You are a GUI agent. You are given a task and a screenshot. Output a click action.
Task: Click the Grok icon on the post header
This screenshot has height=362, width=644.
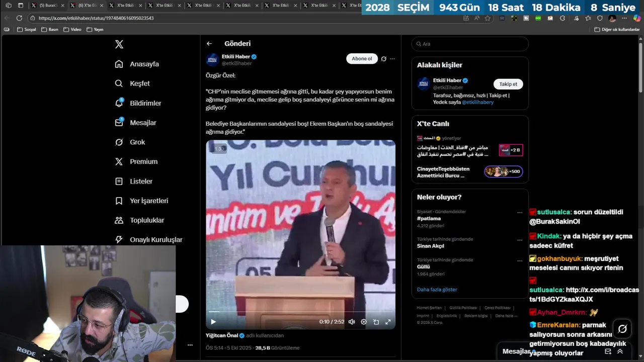tap(383, 59)
